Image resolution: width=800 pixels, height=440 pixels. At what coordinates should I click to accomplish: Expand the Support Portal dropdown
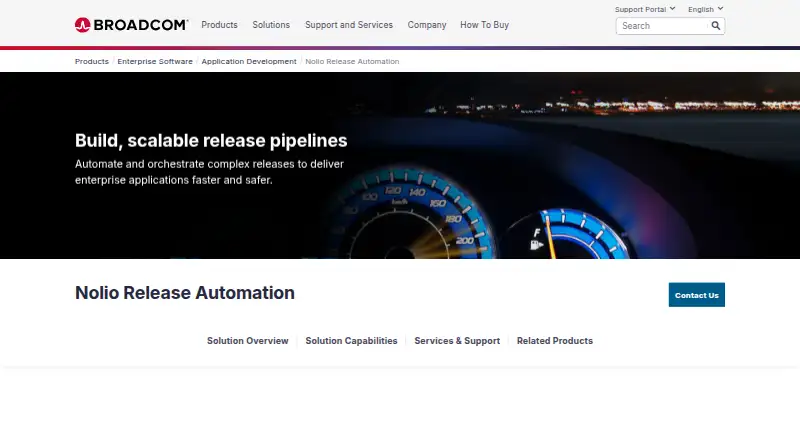pos(645,9)
